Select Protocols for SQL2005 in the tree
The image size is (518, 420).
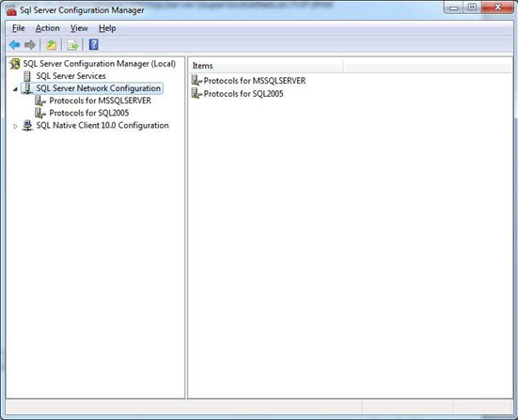89,113
